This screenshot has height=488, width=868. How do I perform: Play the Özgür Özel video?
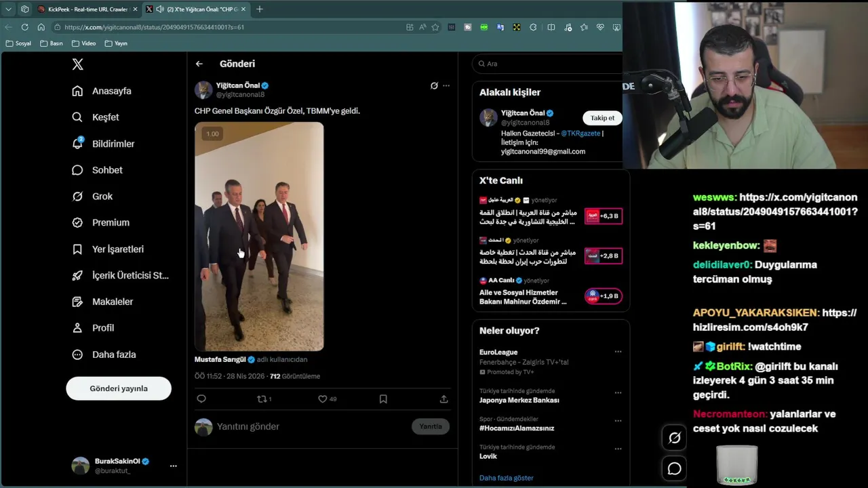(259, 237)
